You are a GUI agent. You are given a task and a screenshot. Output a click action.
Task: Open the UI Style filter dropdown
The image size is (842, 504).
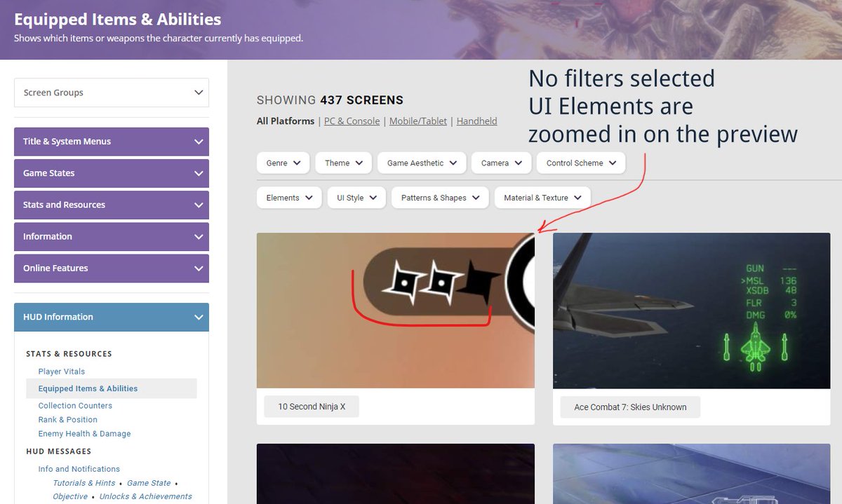point(356,198)
